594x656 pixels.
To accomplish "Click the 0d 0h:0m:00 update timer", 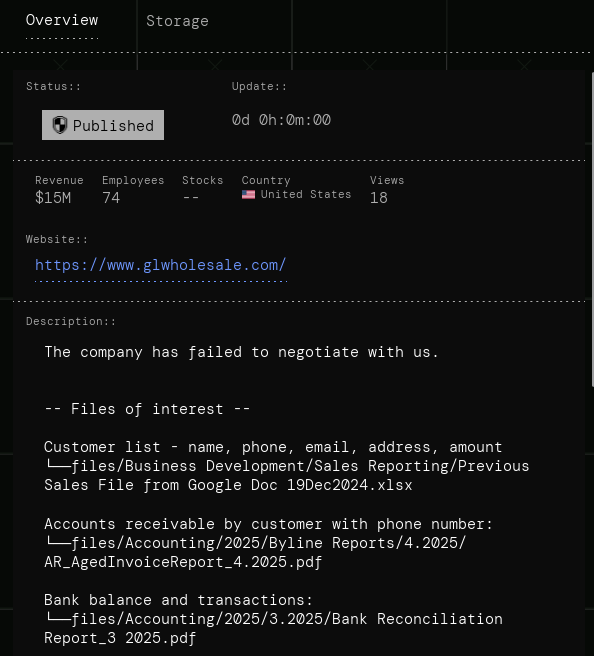I will pyautogui.click(x=281, y=120).
